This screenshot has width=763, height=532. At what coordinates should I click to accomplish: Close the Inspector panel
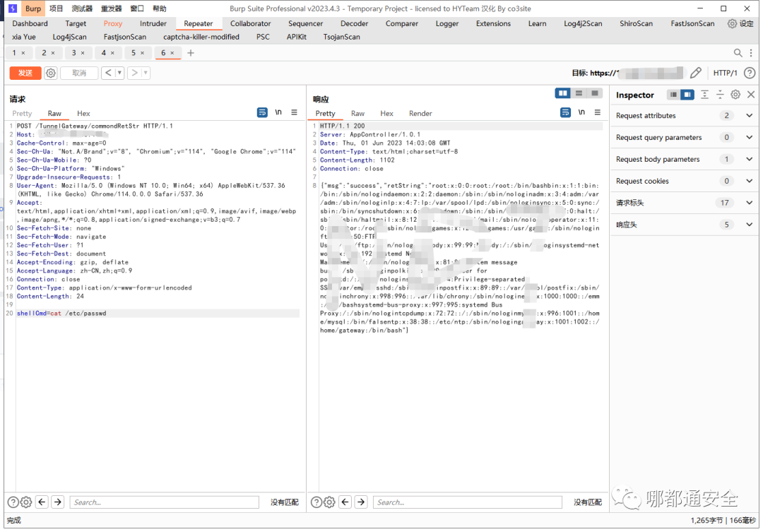point(751,95)
